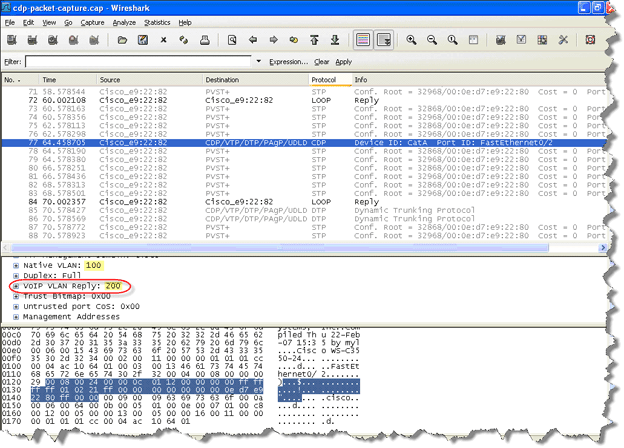This screenshot has width=624, height=448.
Task: Click inside the Filter text field
Action: pyautogui.click(x=138, y=61)
